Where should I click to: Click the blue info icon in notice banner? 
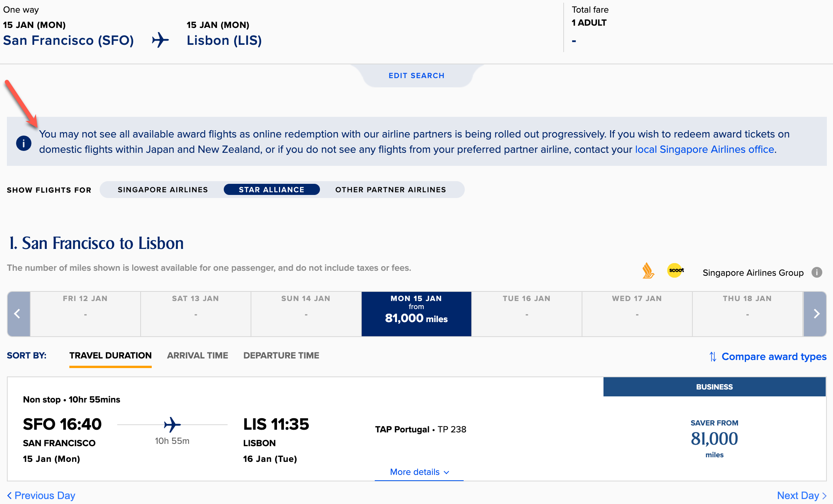(24, 143)
